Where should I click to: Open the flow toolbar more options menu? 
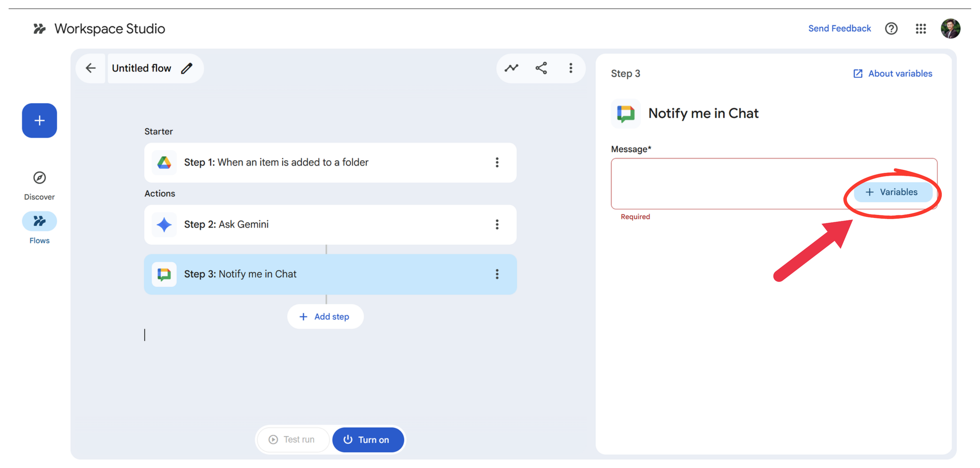point(571,68)
